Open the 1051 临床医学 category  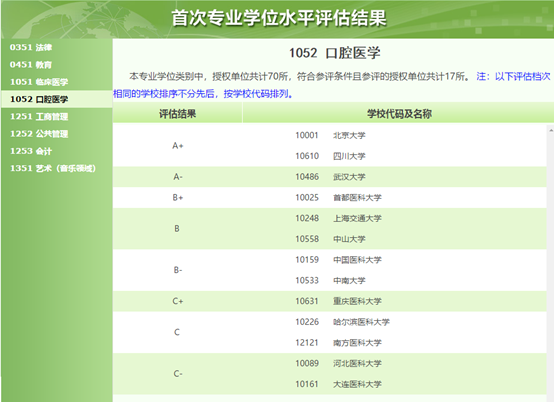click(x=39, y=82)
